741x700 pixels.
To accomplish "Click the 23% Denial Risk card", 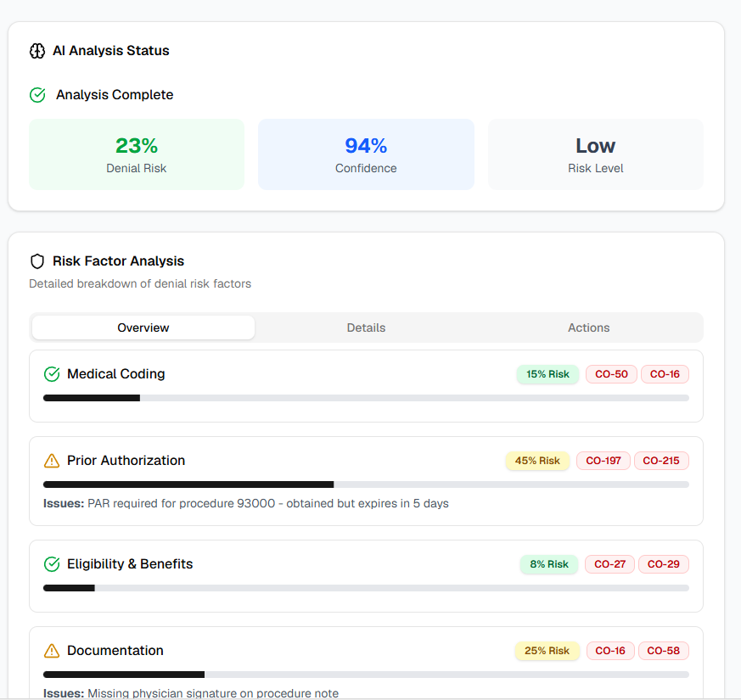I will [137, 154].
